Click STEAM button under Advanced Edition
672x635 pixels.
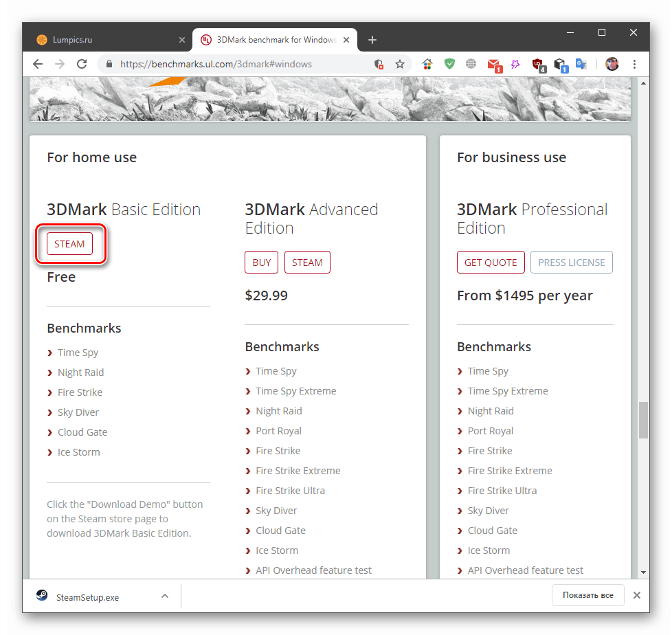tap(307, 263)
